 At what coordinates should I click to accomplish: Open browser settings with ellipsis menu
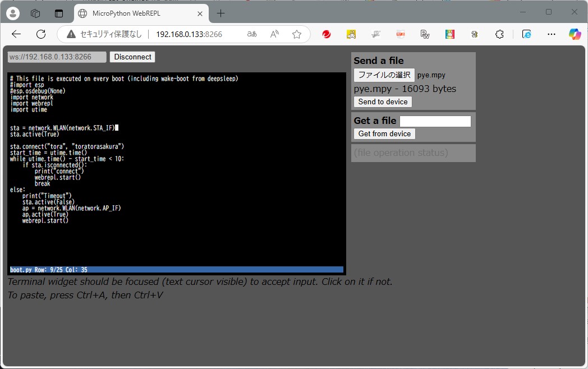pyautogui.click(x=551, y=34)
